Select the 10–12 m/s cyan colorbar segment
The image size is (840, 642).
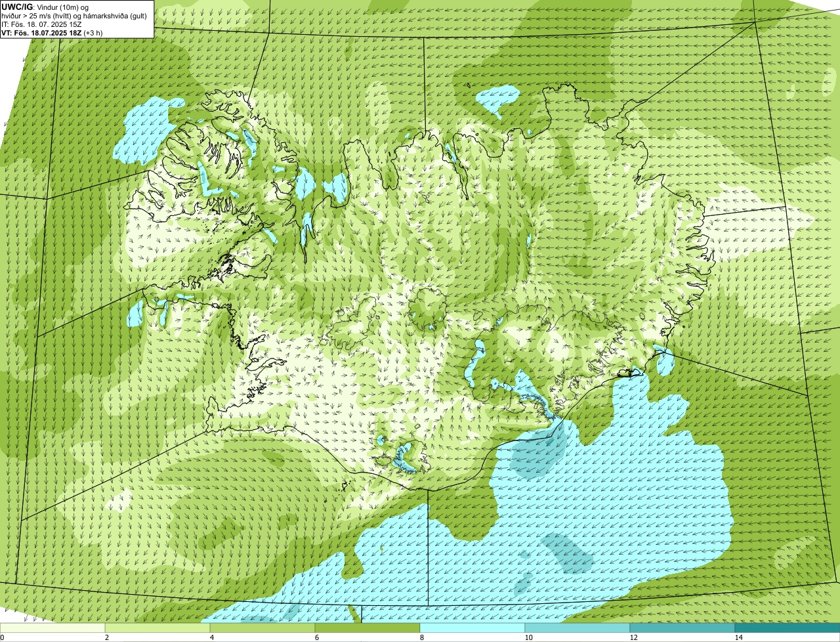click(x=577, y=628)
